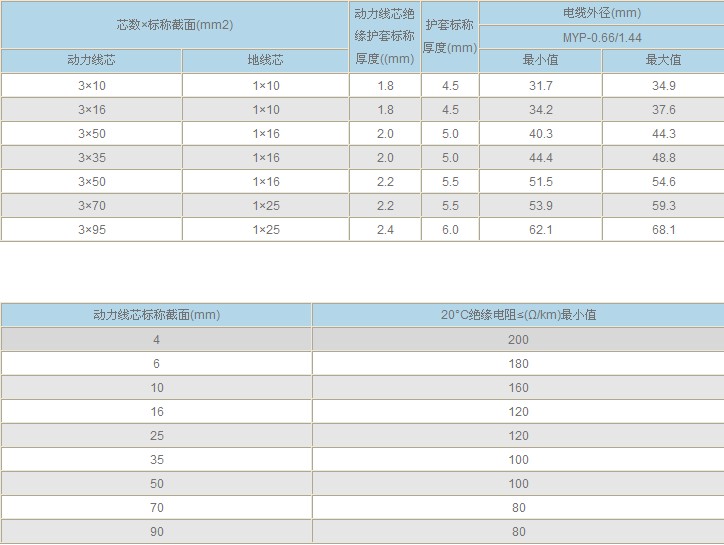Click the cross-section 90 cell in lower table
The height and width of the screenshot is (545, 724).
(156, 532)
